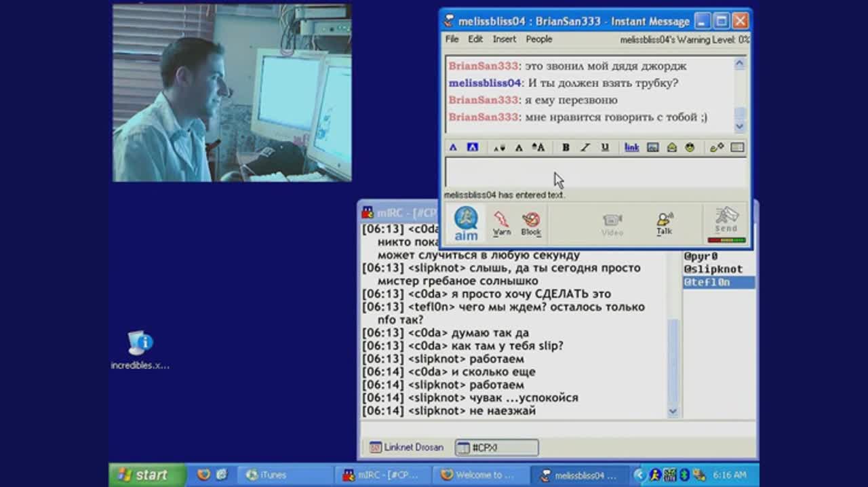This screenshot has height=487, width=868.
Task: Open incredibles desktop file icon
Action: [x=140, y=344]
